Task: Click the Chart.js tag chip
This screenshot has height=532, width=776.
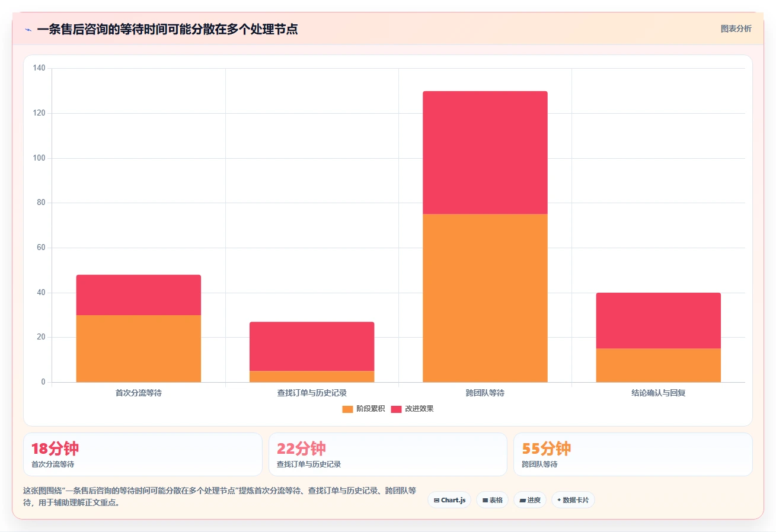Action: tap(449, 500)
